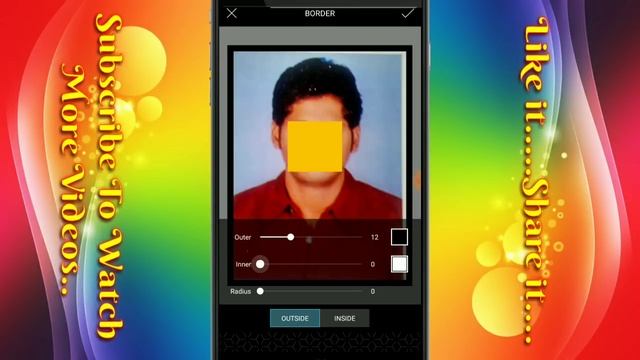The height and width of the screenshot is (360, 640).
Task: Click the Radius value 0
Action: pos(373,291)
